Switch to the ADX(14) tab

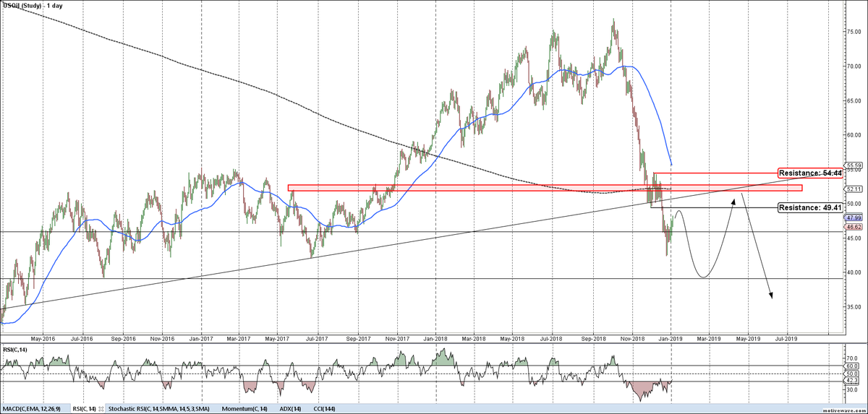(x=290, y=409)
